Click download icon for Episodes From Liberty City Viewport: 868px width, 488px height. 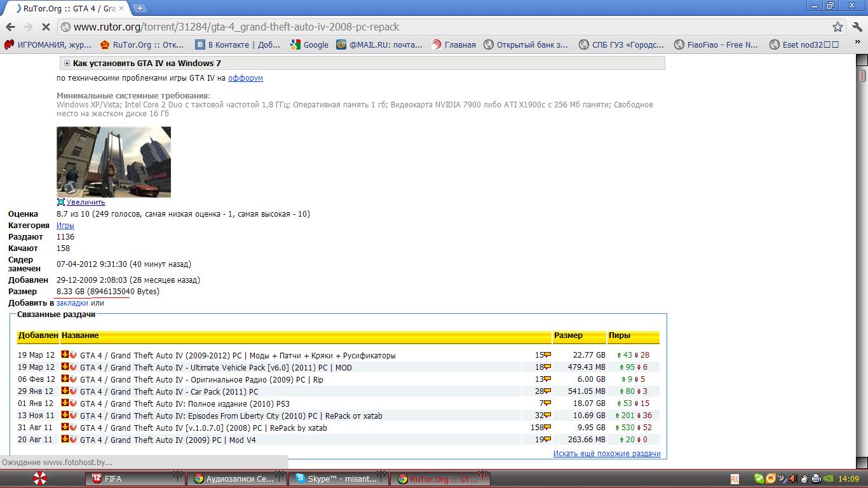[x=65, y=415]
